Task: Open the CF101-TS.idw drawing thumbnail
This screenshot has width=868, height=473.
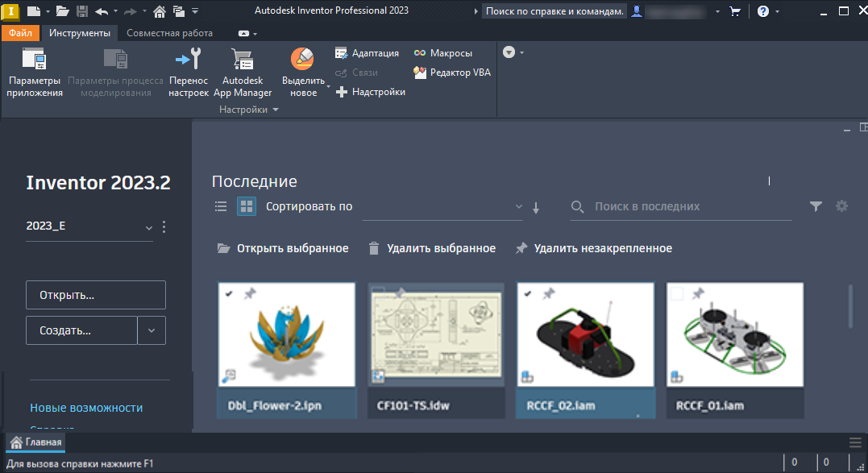Action: [436, 334]
